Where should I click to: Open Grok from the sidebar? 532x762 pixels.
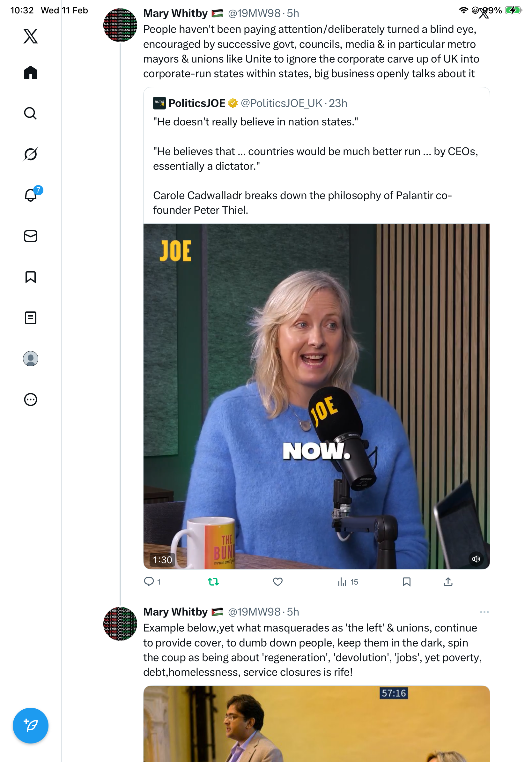pyautogui.click(x=31, y=154)
